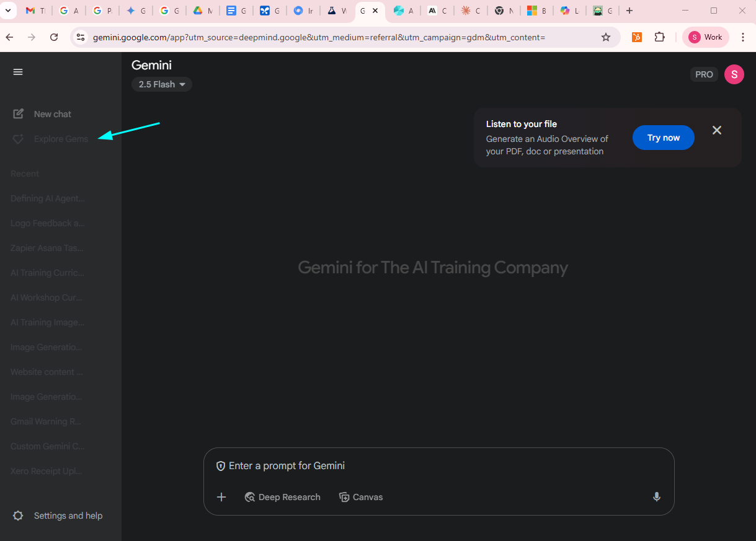Viewport: 756px width, 541px height.
Task: Bookmark this tab with the star icon
Action: [606, 37]
